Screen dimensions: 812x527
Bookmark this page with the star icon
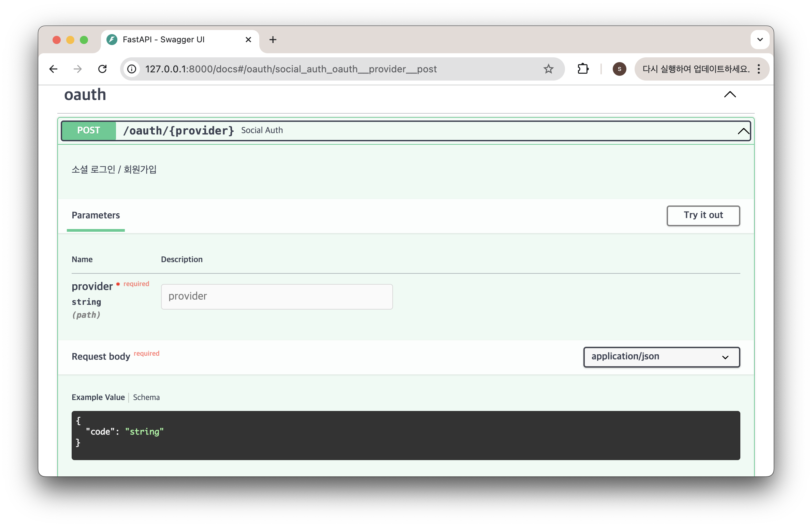[x=548, y=69]
